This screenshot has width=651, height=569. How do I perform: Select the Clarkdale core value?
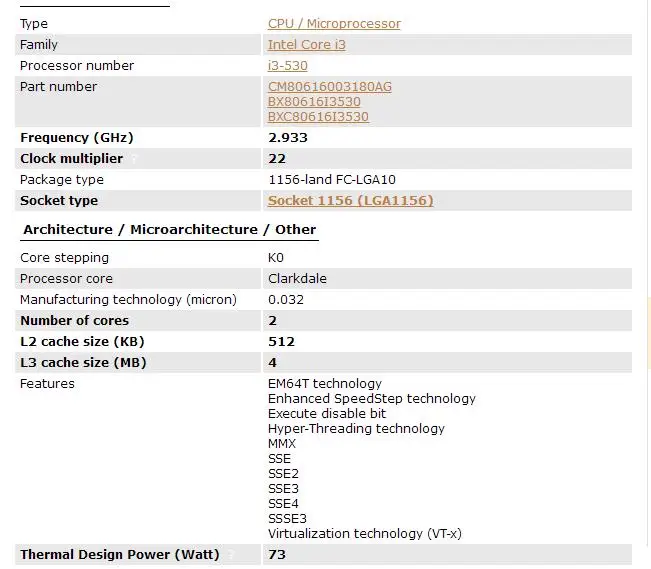297,279
